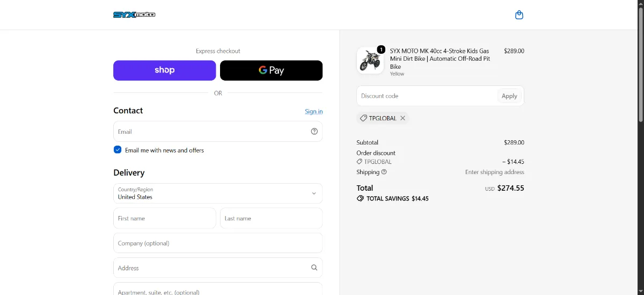Click the SYX MOTO MK product title
The width and height of the screenshot is (644, 295).
pos(440,59)
